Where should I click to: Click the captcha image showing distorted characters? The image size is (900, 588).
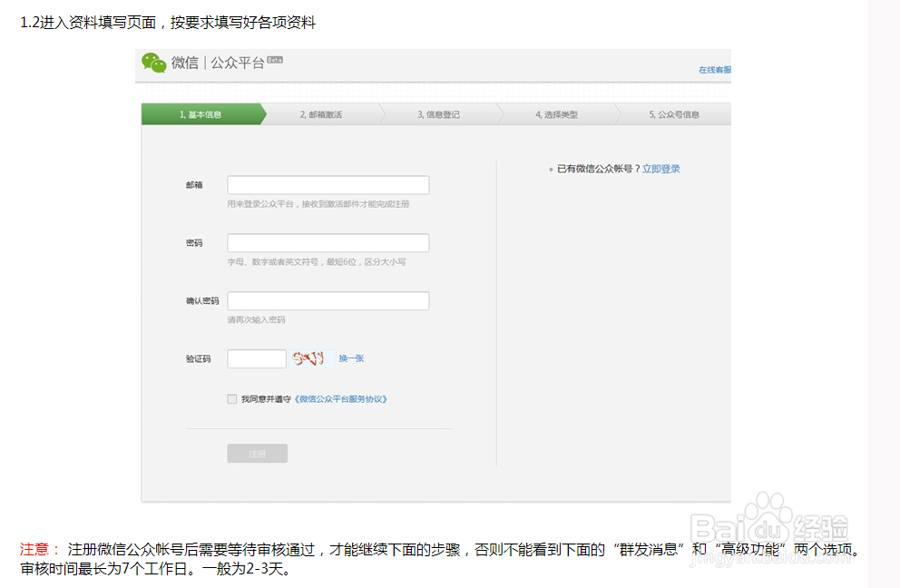pos(308,358)
